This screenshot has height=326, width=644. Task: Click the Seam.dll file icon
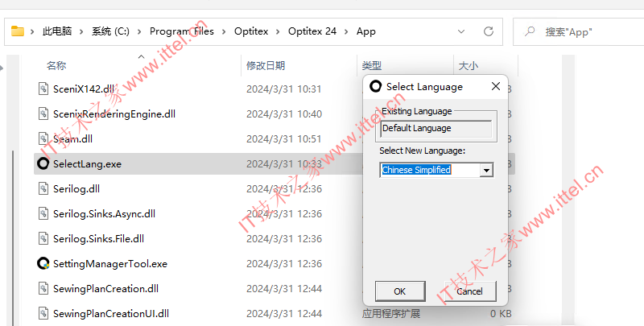click(x=43, y=138)
